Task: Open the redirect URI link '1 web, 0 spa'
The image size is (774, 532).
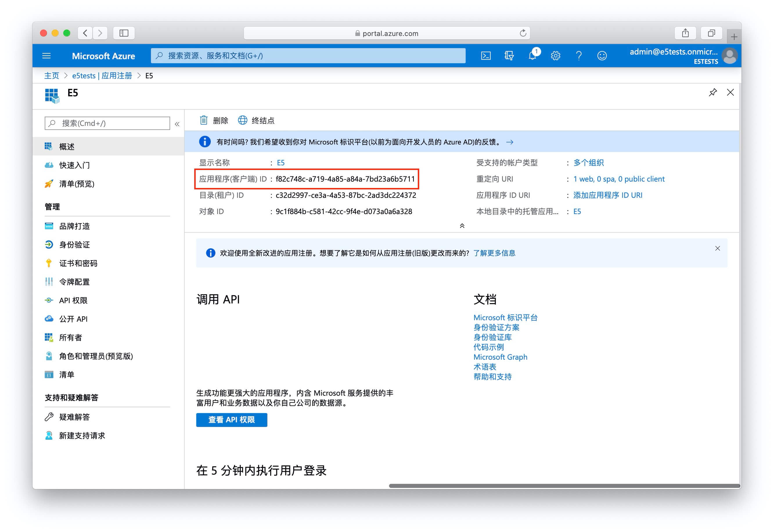Action: 619,179
